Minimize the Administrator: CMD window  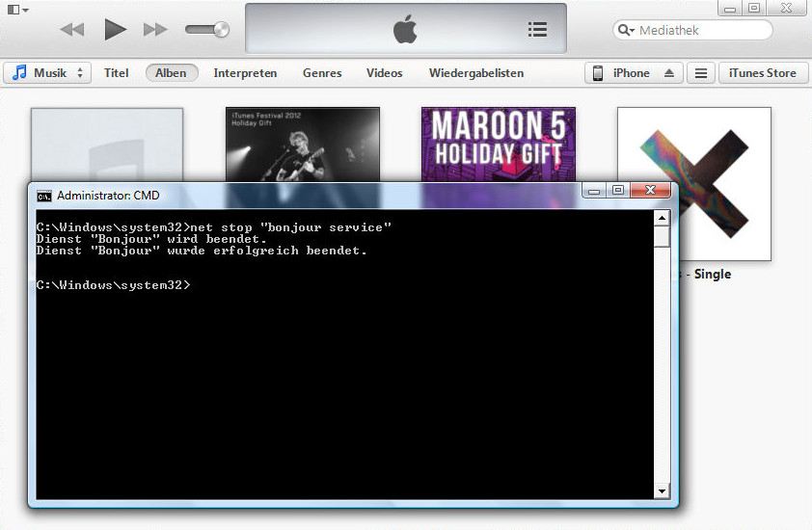594,191
